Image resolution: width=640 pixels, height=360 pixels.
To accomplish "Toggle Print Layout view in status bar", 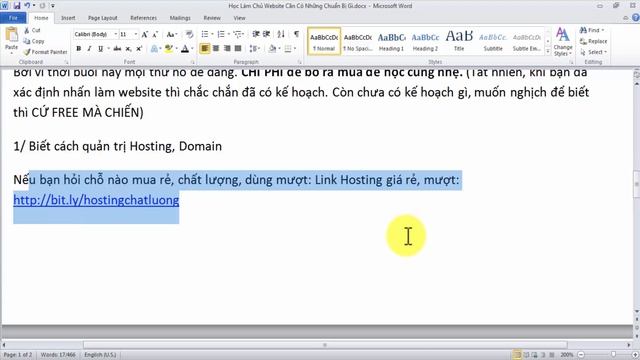I will point(517,355).
